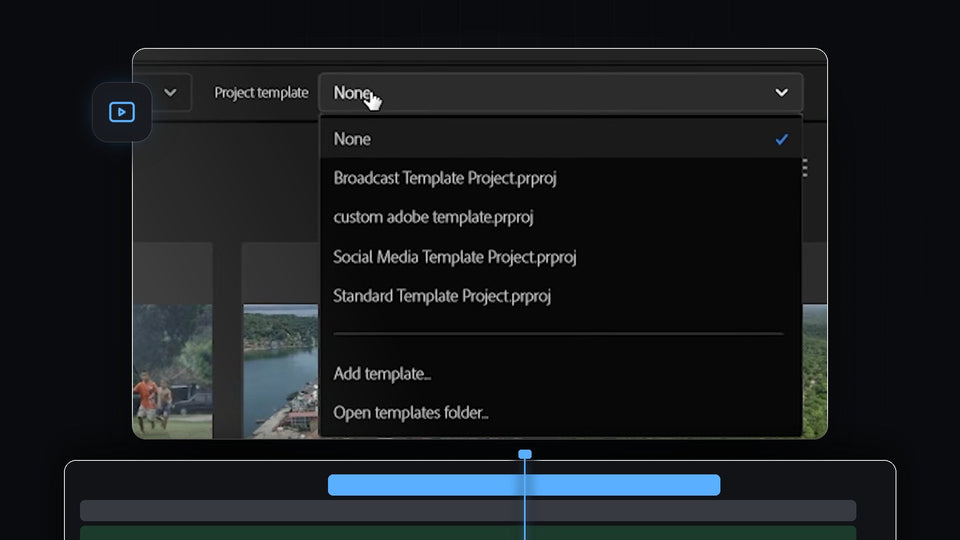Click the blue video play badge icon
Viewport: 960px width, 540px height.
tap(122, 112)
